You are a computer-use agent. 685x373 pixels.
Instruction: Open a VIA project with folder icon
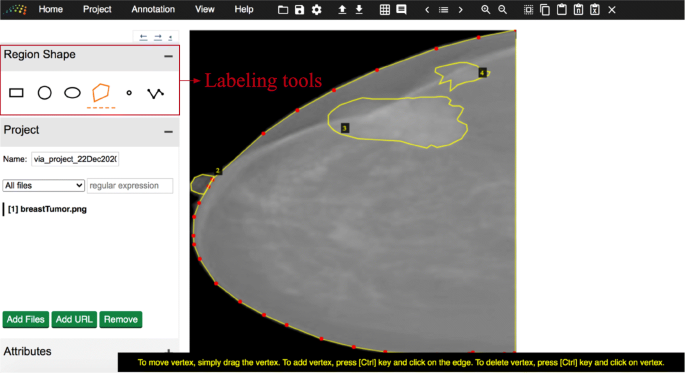283,10
